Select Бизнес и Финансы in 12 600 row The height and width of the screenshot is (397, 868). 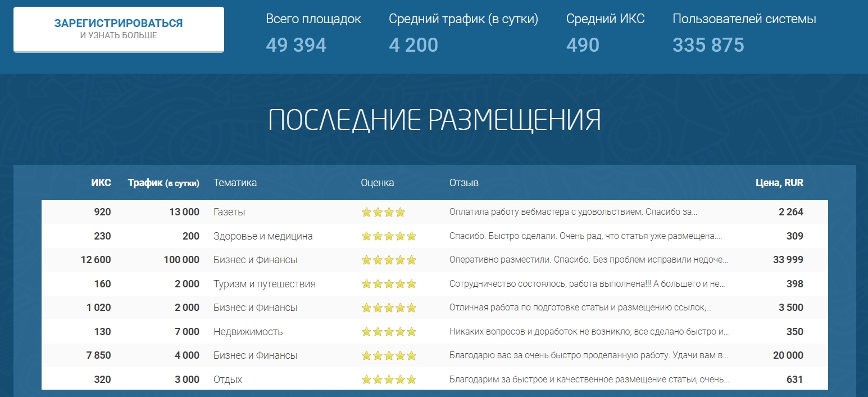click(256, 260)
